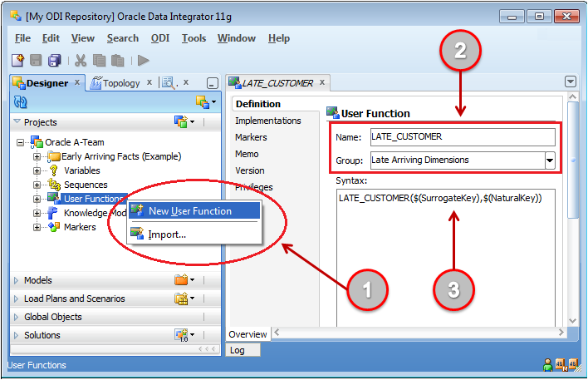588x380 pixels.
Task: Click the Cut scissors icon
Action: (81, 60)
